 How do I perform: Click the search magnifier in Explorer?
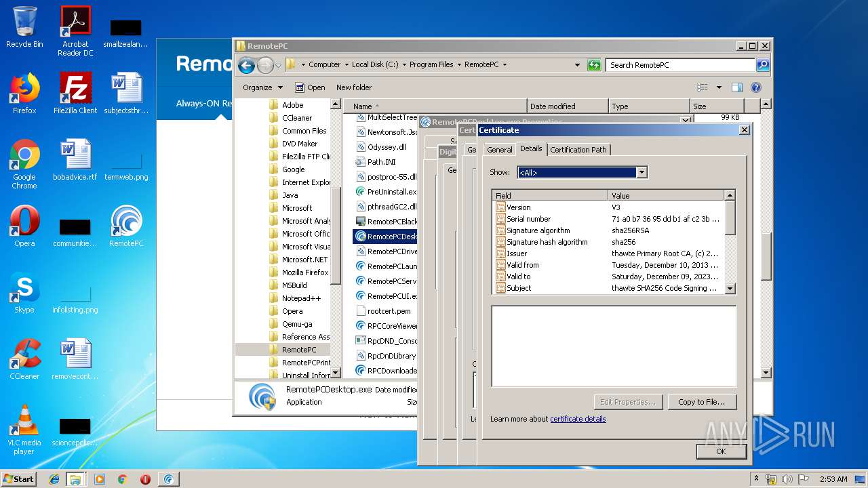click(763, 65)
